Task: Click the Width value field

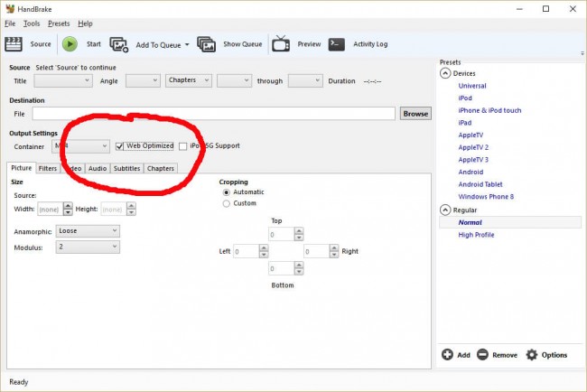Action: coord(51,210)
